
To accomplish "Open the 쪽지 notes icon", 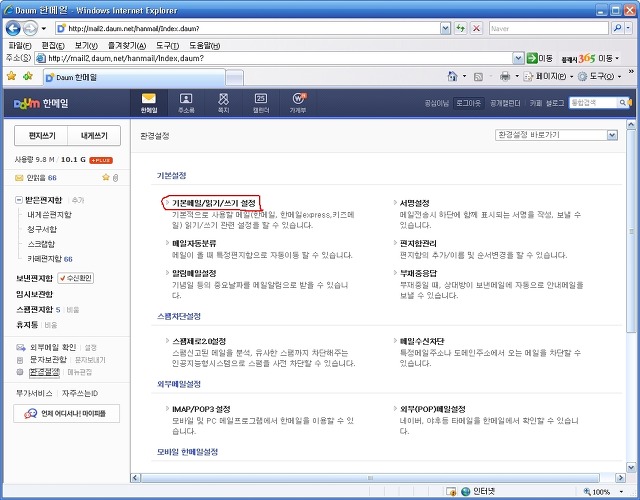I will coord(223,102).
